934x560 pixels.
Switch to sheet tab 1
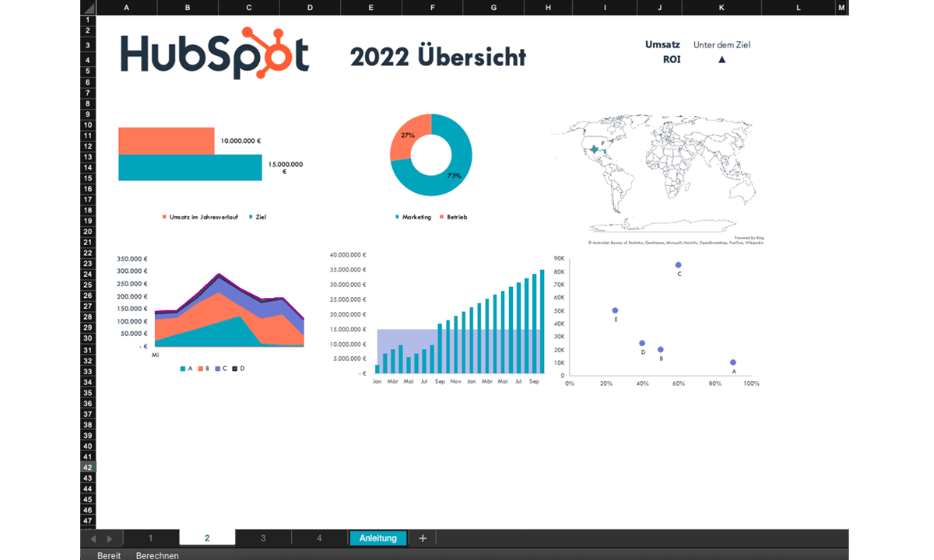[x=151, y=537]
